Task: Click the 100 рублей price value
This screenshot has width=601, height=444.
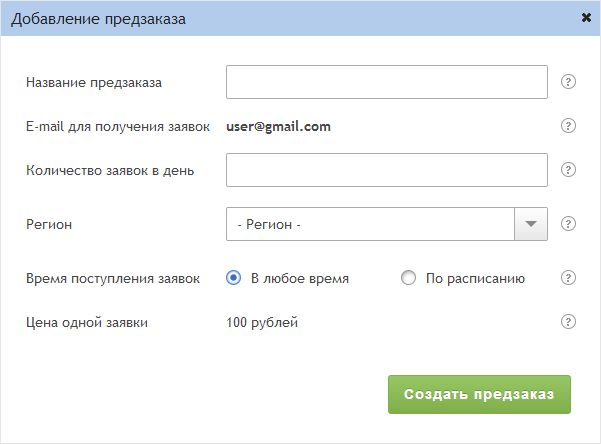Action: (262, 322)
